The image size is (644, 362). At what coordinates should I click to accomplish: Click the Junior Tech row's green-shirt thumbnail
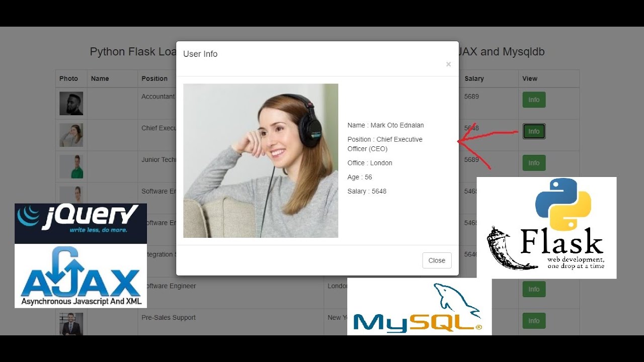71,166
